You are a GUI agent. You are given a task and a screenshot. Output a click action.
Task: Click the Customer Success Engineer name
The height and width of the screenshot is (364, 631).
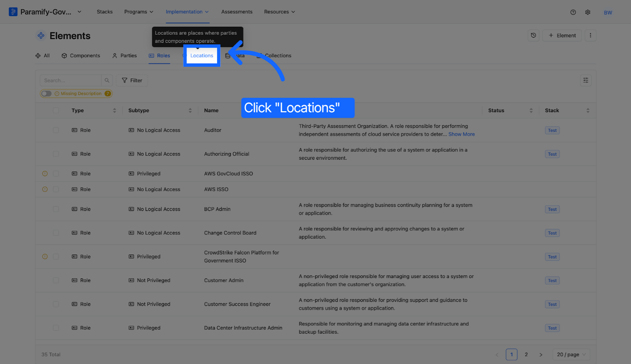click(x=237, y=304)
